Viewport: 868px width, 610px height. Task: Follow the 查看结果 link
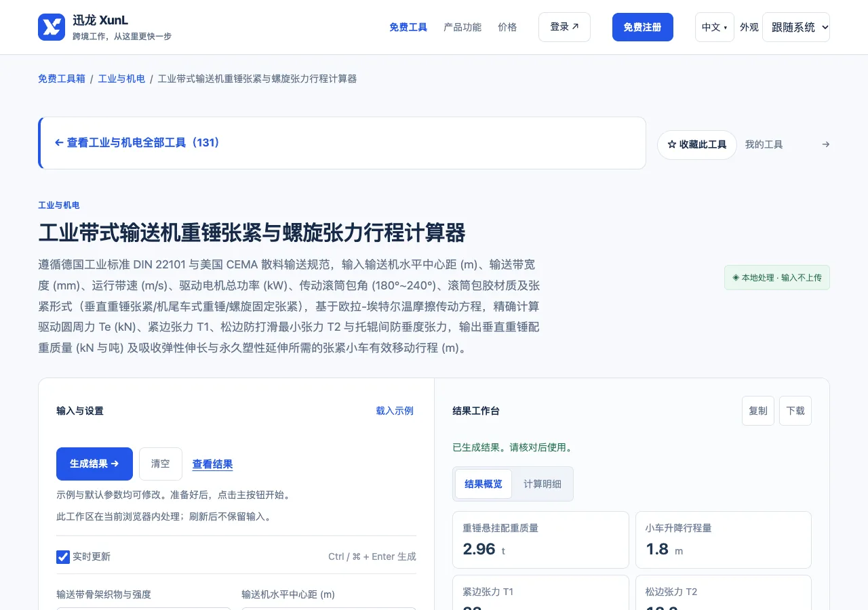coord(212,464)
